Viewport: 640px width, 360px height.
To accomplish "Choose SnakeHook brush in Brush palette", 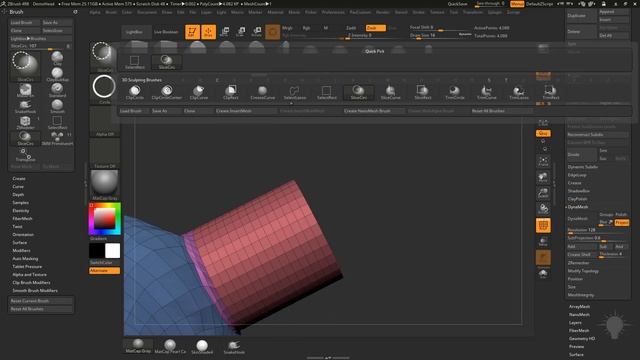I will [x=25, y=106].
